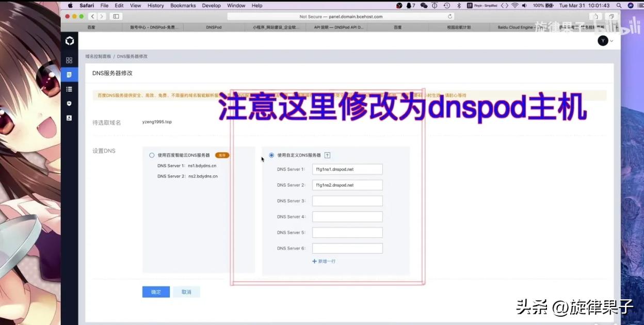
Task: Open the list panel icon in the sidebar
Action: coord(69,89)
